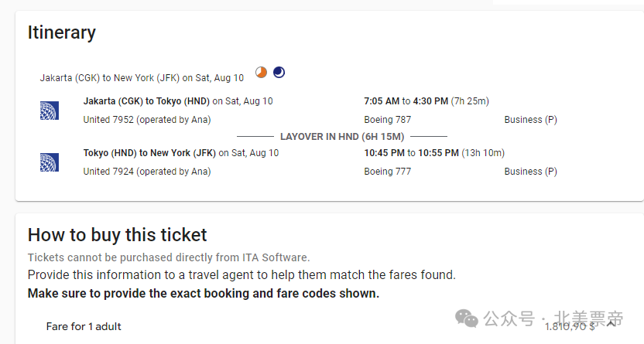Click the 1.810,90 $ fare total

click(x=570, y=326)
